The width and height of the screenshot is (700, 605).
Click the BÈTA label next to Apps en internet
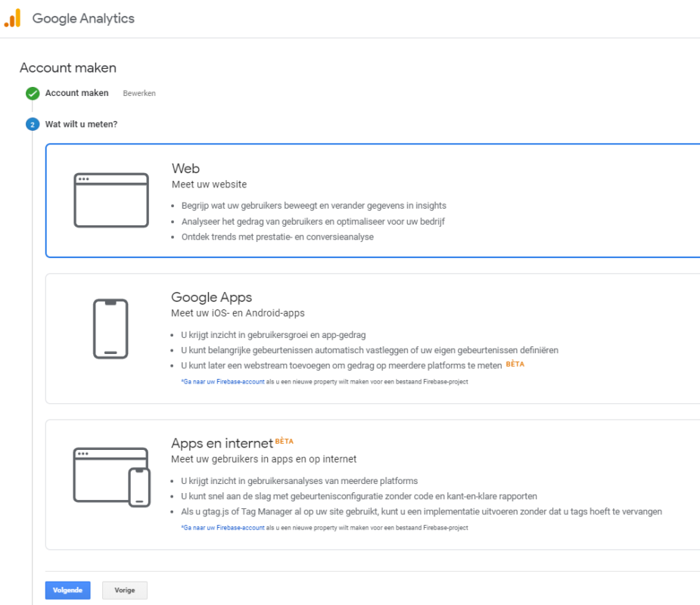285,441
